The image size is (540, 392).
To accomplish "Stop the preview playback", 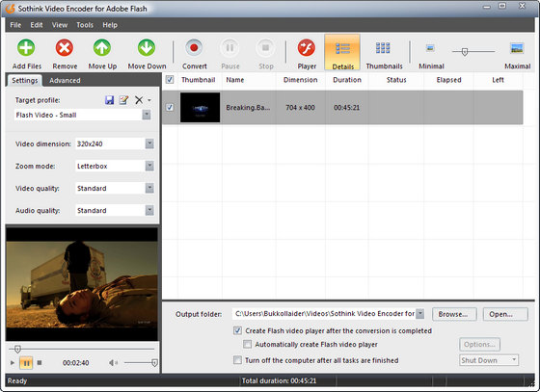I will 40,362.
